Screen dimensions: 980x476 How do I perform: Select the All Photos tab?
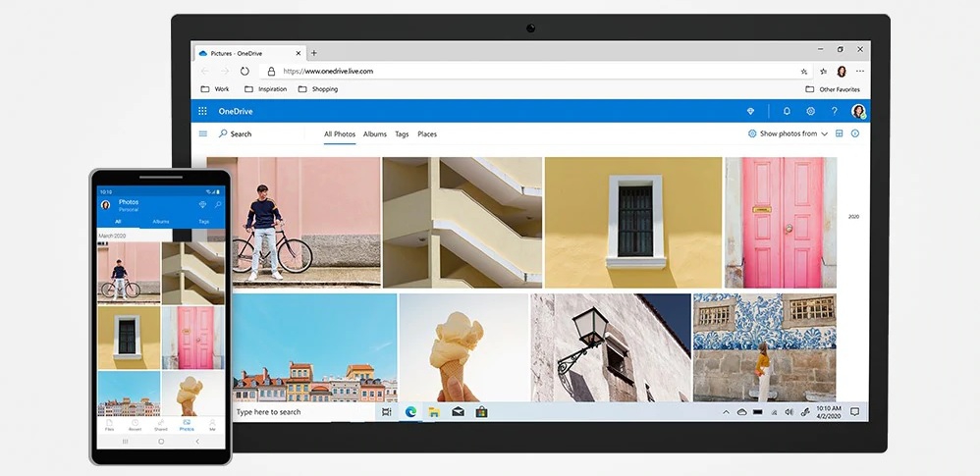click(x=340, y=134)
